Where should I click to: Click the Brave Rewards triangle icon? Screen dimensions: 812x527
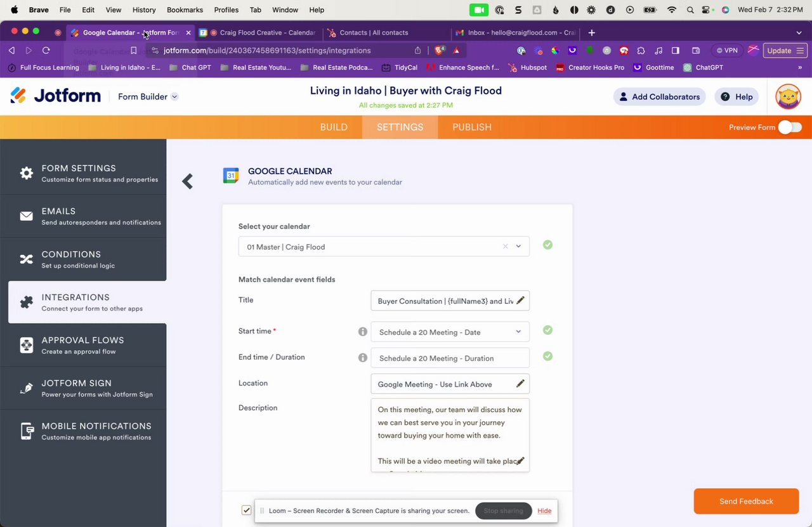tap(455, 50)
